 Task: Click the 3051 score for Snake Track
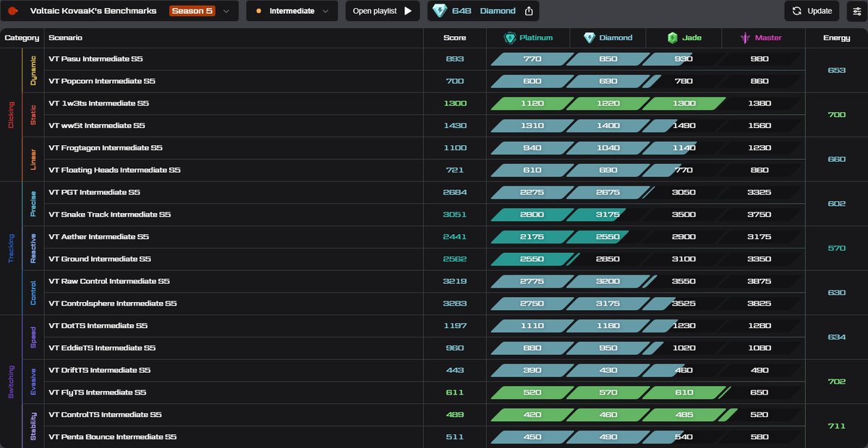(455, 215)
